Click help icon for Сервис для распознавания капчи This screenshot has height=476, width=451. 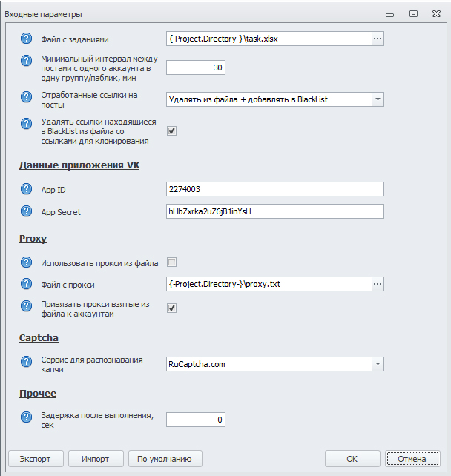tap(27, 363)
